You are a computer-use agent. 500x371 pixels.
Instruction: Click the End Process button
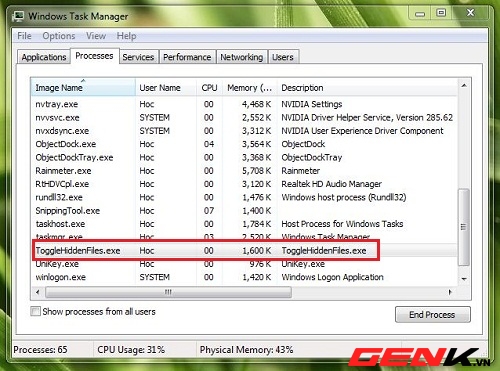pyautogui.click(x=433, y=315)
